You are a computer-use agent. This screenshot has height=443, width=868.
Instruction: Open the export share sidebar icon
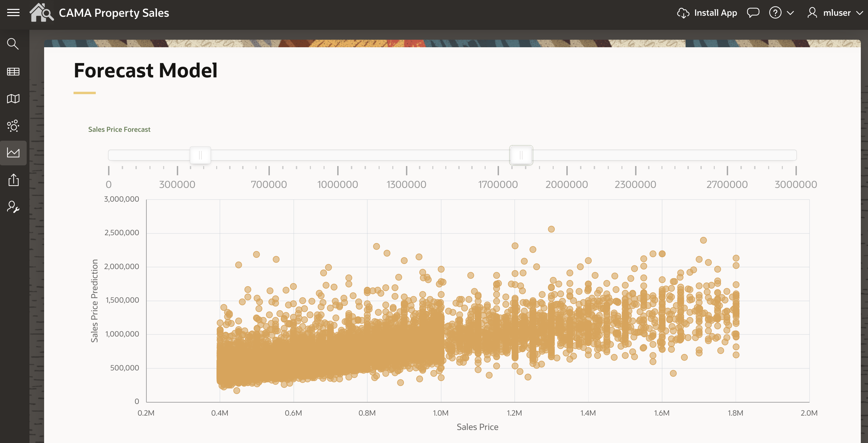[x=13, y=180]
